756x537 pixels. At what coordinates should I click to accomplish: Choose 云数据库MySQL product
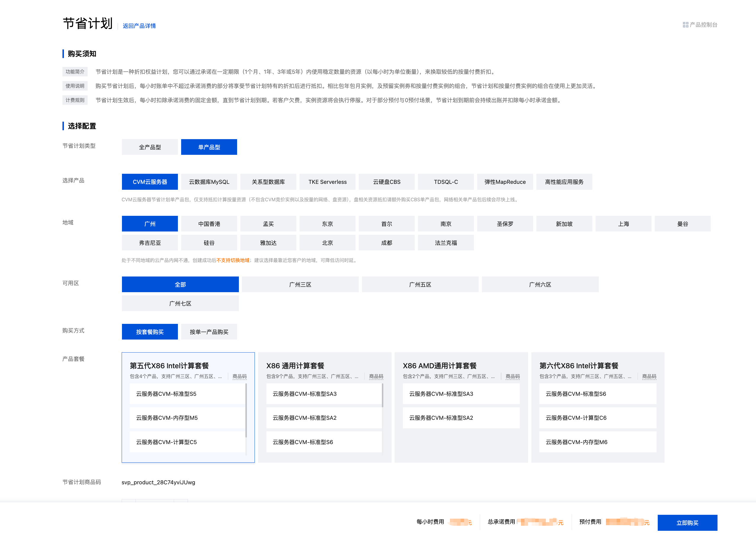(x=209, y=182)
